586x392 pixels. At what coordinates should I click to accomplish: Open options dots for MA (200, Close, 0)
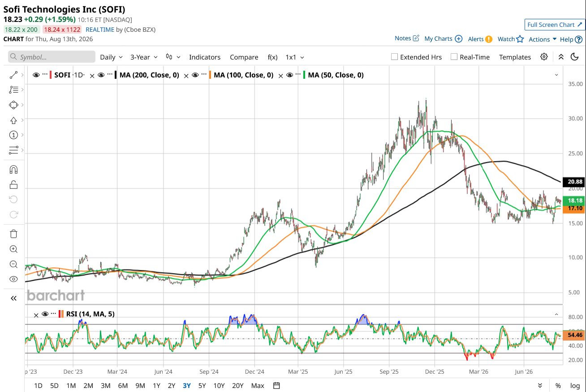point(110,75)
